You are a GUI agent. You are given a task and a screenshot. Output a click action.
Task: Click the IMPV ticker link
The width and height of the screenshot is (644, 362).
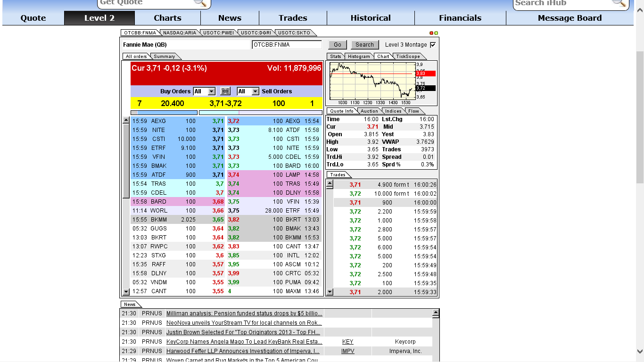tap(348, 351)
